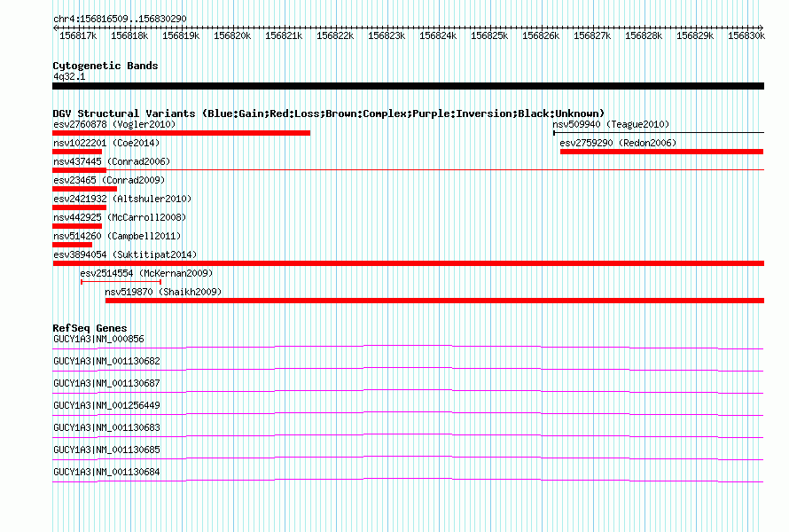
Task: Click the right ruler arrow
Action: (x=762, y=27)
